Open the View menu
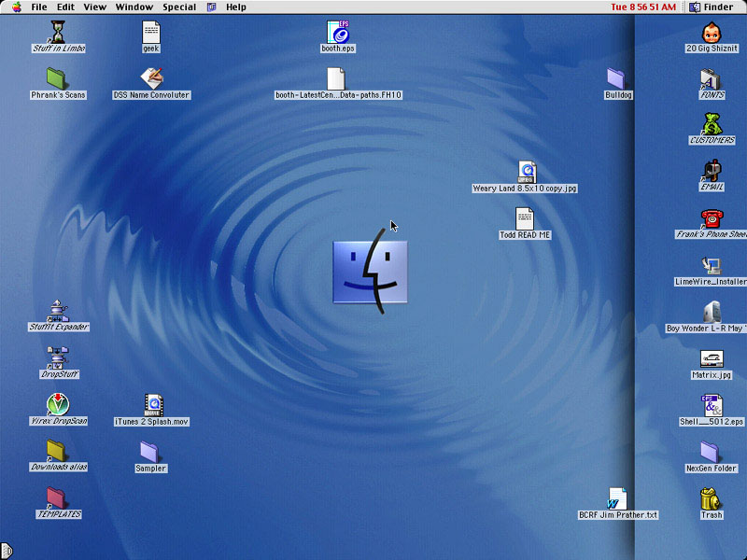The image size is (747, 560). pyautogui.click(x=95, y=7)
